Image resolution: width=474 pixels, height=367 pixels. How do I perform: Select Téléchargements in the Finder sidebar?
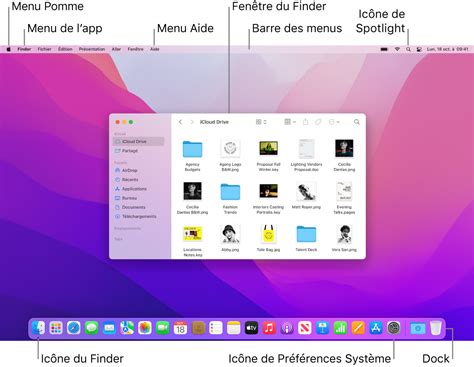click(138, 216)
